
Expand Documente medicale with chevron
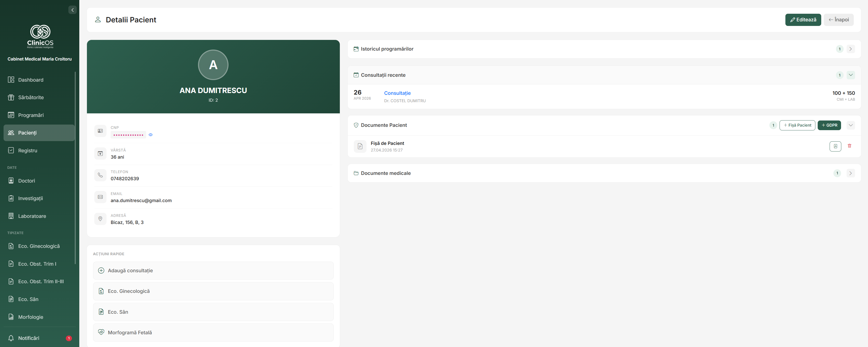point(850,173)
